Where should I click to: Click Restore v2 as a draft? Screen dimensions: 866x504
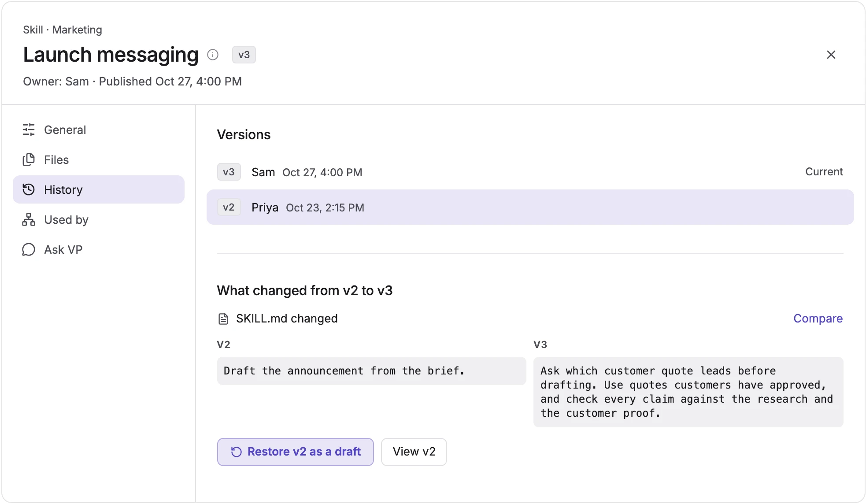[x=295, y=452]
